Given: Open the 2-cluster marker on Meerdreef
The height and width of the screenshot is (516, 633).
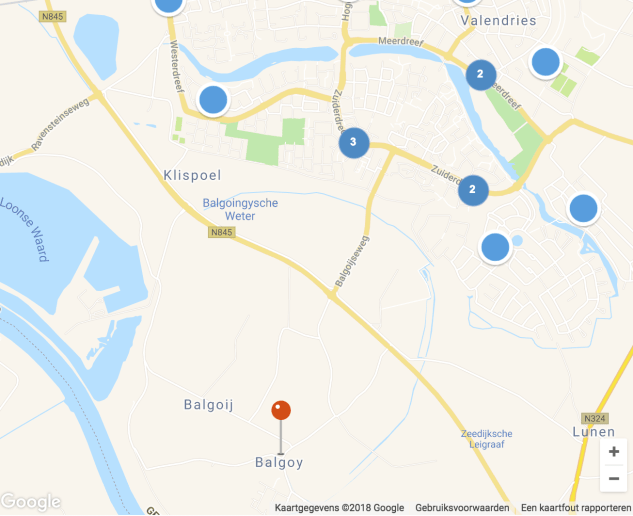Looking at the screenshot, I should 480,74.
